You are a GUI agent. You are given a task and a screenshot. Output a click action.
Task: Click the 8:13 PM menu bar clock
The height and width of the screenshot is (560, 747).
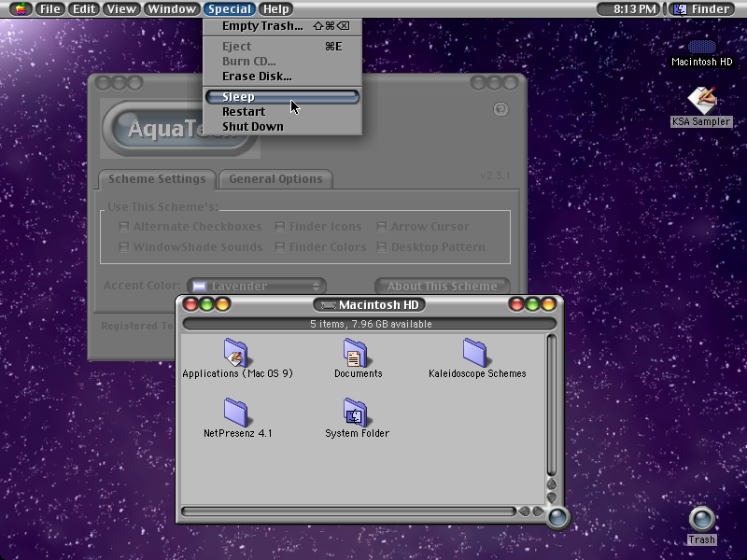[628, 8]
